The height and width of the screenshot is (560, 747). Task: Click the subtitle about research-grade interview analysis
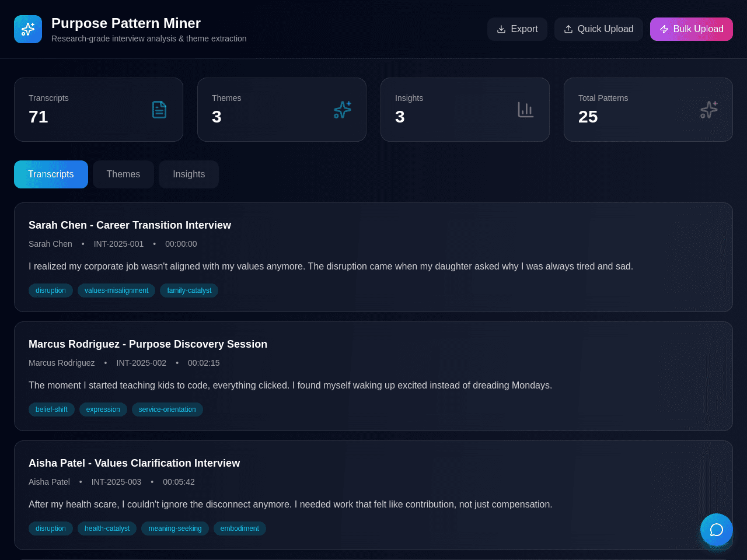click(149, 38)
